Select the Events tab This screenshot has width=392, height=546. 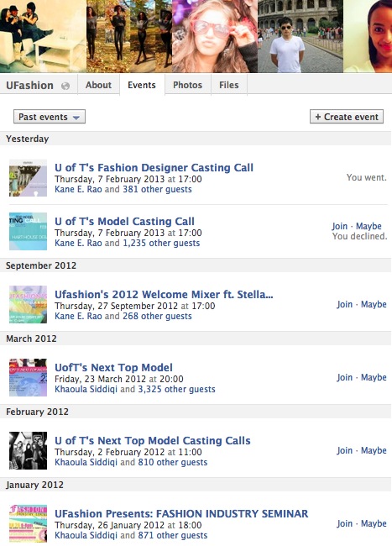click(142, 85)
